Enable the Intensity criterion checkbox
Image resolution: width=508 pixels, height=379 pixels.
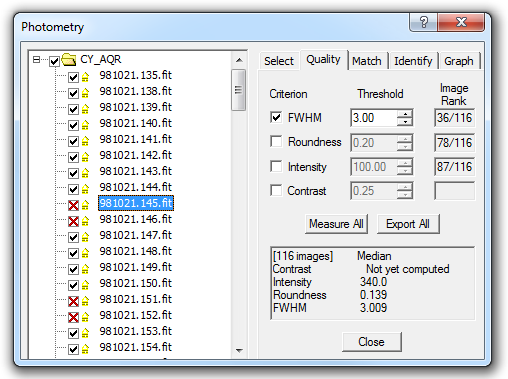point(276,166)
